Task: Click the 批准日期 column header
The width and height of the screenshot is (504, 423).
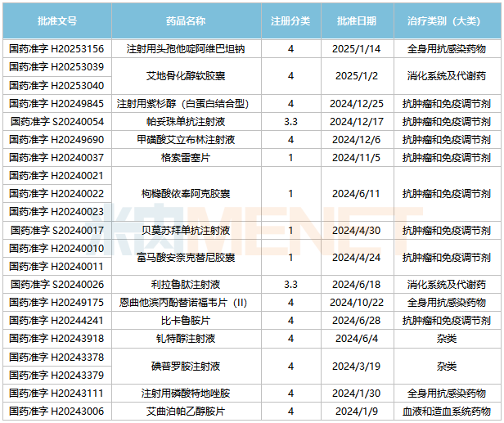Action: (x=357, y=21)
